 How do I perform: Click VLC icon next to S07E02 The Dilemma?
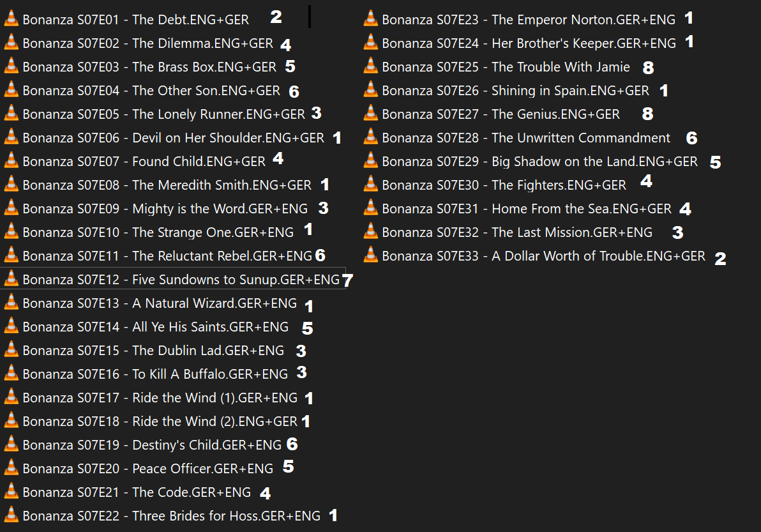tap(11, 42)
